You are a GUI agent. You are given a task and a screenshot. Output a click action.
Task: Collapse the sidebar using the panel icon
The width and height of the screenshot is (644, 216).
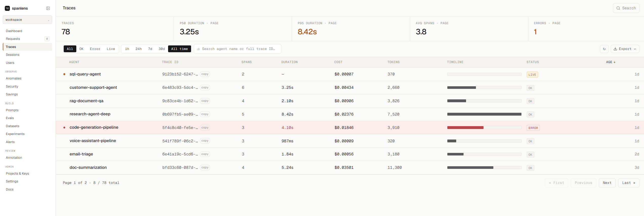[48, 8]
